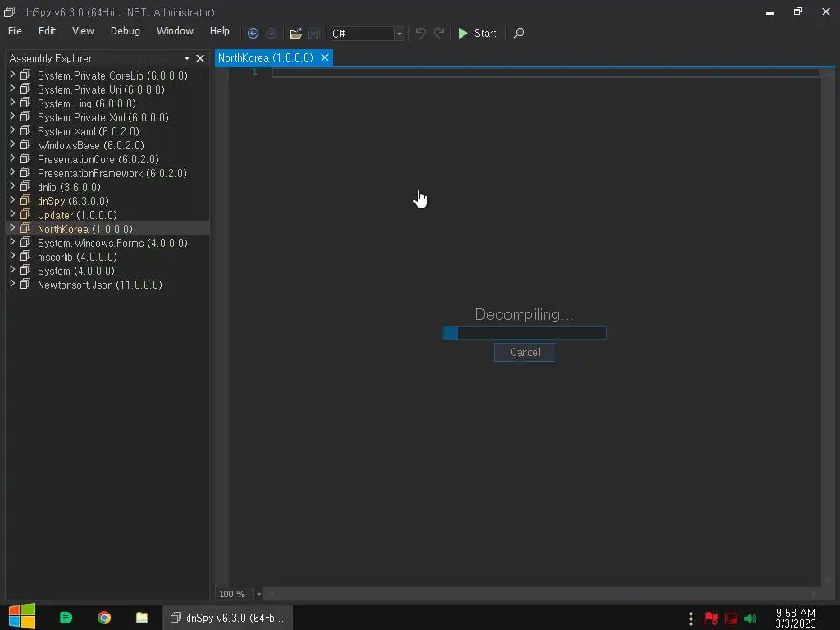The height and width of the screenshot is (630, 840).
Task: Select dnlib (3.6.0.0) tree item
Action: 69,187
